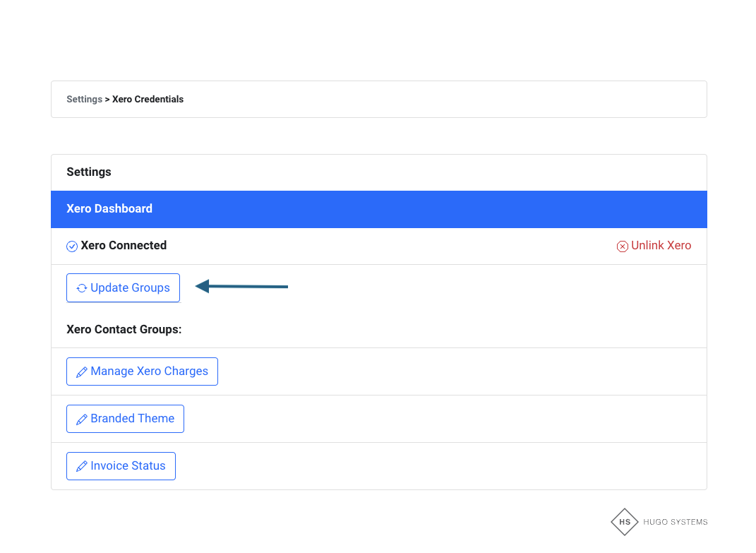The width and height of the screenshot is (756, 553).
Task: Click Xero Credentials in the breadcrumb
Action: click(148, 100)
